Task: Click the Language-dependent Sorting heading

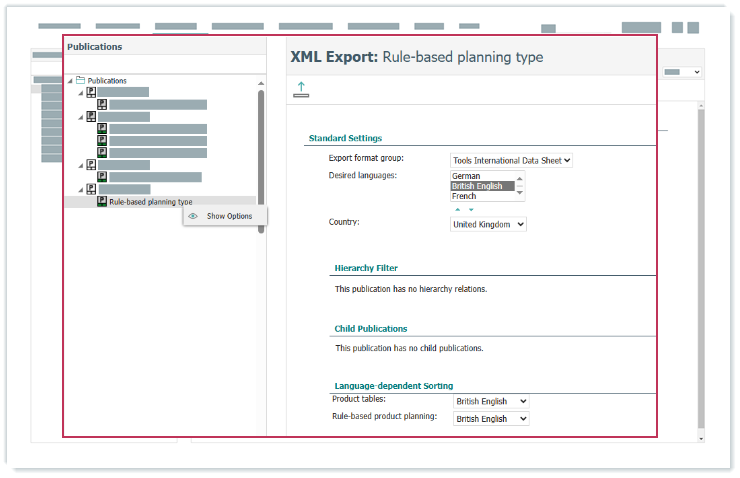Action: point(394,386)
